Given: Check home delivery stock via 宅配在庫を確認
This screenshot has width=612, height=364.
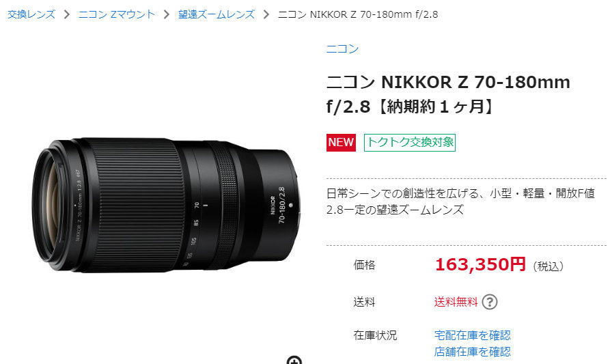Looking at the screenshot, I should point(472,335).
